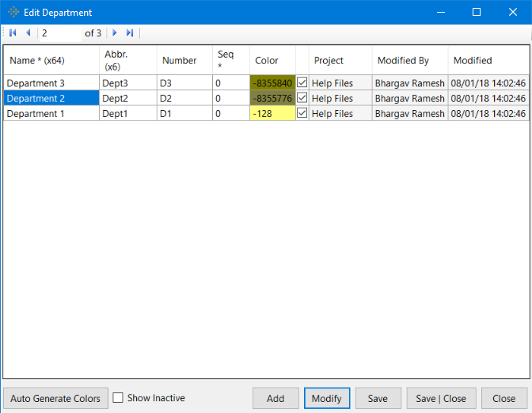Enable the Show Inactive checkbox
Screen dimensions: 532x413
pos(118,397)
